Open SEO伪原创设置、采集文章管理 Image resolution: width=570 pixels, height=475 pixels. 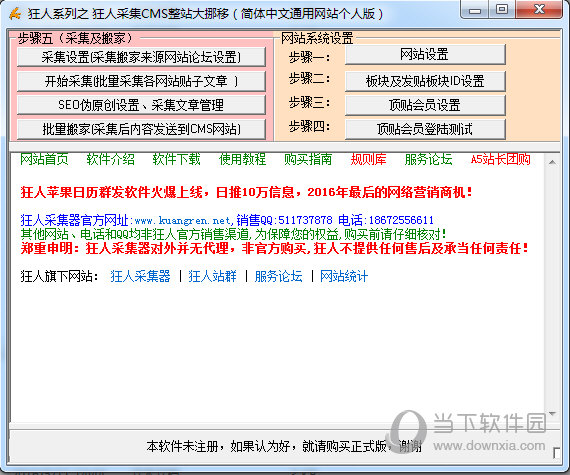141,105
